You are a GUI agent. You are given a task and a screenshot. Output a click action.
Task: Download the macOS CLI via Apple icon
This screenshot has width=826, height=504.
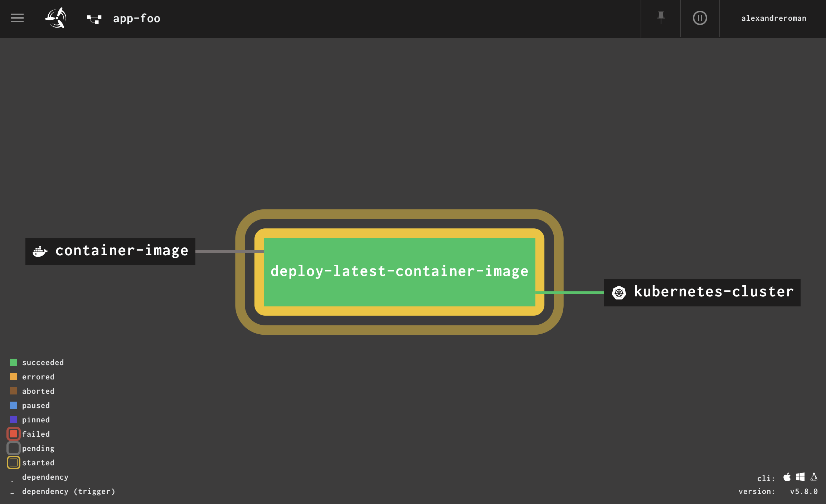coord(787,477)
